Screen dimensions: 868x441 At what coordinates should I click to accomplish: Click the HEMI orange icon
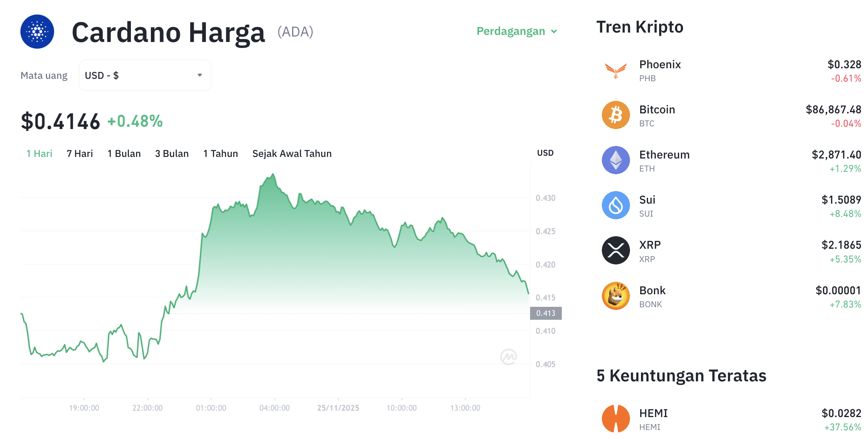tap(616, 418)
